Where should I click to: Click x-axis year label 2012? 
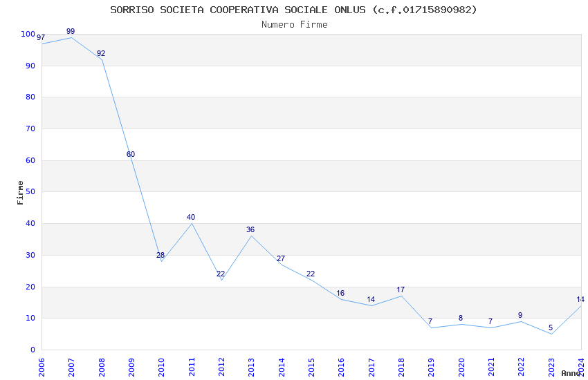tap(221, 367)
